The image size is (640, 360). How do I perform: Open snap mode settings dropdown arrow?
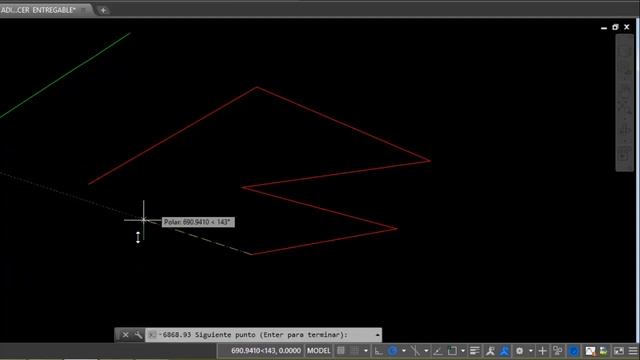tap(366, 351)
